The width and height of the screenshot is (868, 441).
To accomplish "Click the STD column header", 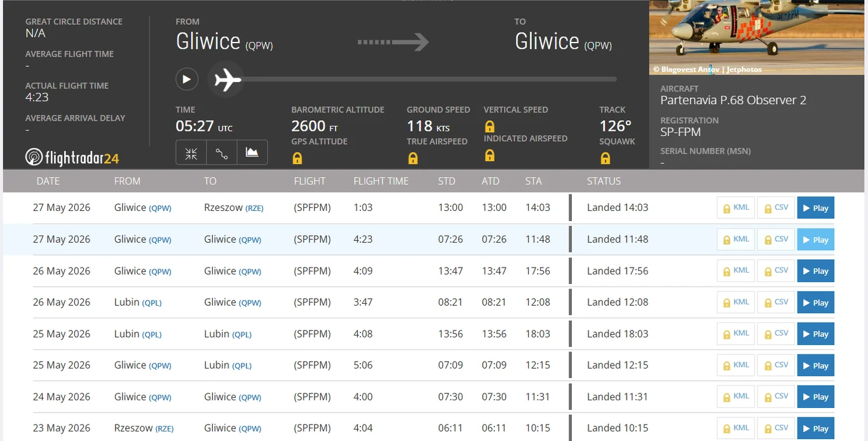I will 447,181.
